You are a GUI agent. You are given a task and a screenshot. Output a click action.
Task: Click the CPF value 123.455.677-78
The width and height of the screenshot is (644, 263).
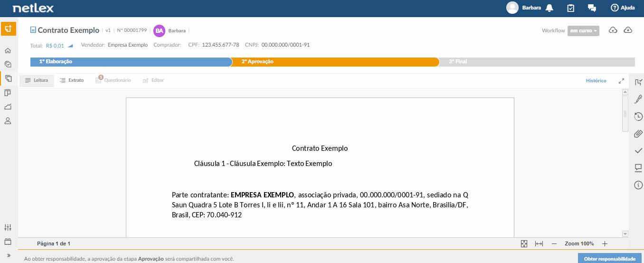pyautogui.click(x=220, y=45)
